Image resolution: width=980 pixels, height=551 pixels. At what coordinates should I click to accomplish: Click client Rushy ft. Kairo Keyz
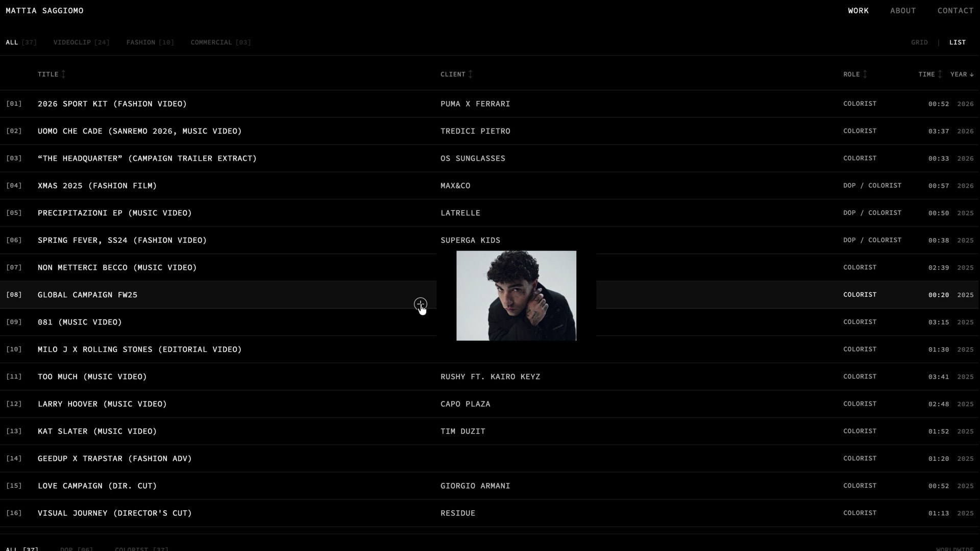pyautogui.click(x=490, y=377)
